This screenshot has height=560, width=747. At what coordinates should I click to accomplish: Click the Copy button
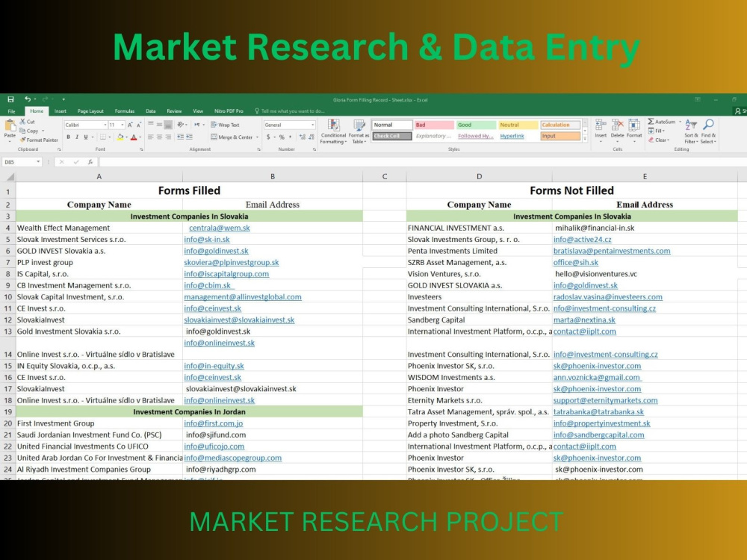(29, 131)
